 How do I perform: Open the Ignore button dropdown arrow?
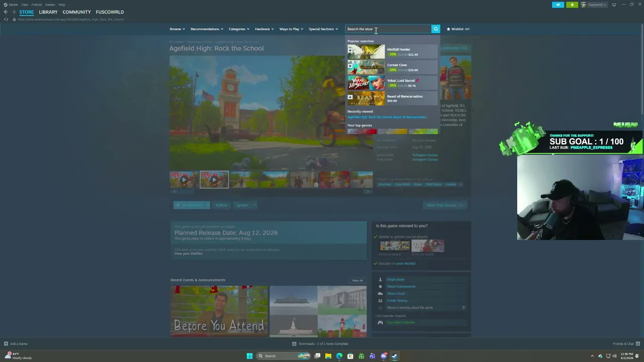coord(255,205)
